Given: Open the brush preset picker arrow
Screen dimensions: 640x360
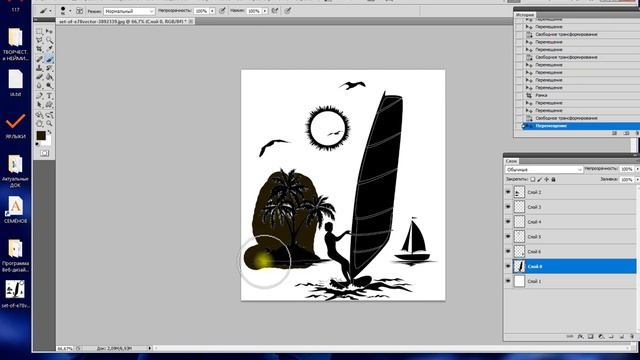Looking at the screenshot, I should click(x=70, y=11).
